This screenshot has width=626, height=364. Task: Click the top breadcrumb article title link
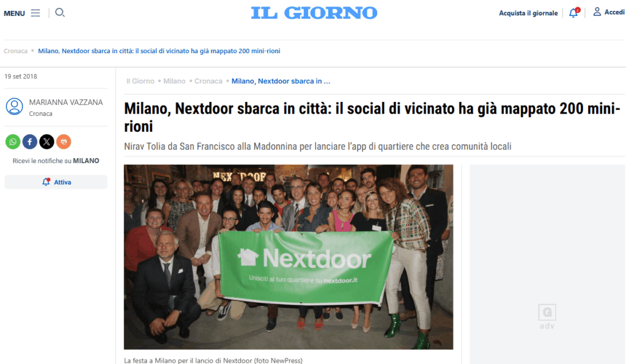[x=159, y=51]
